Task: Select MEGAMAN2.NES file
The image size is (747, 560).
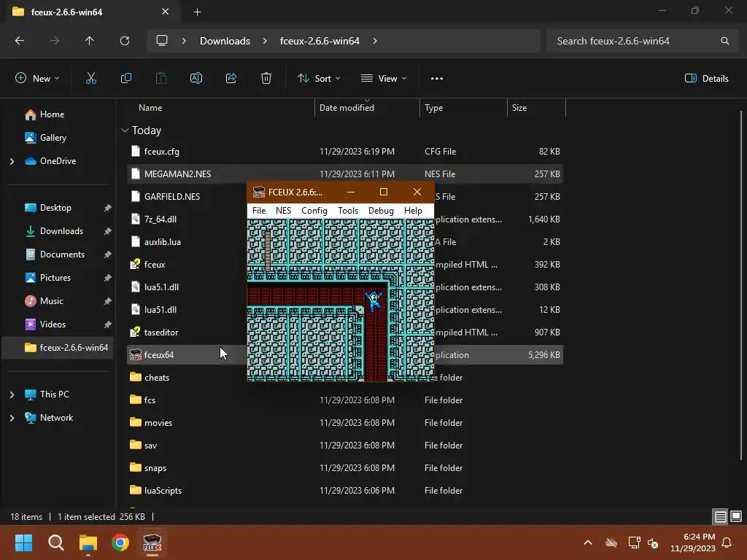Action: [345, 174]
